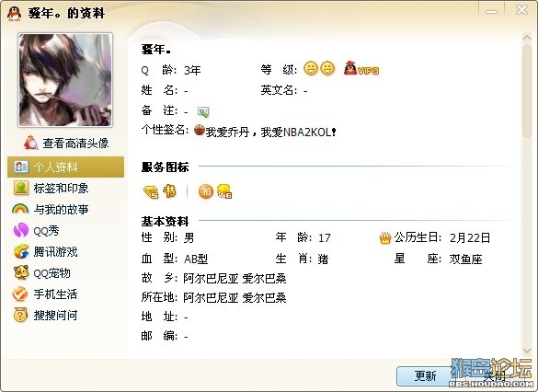Click the yellow lightbulb level 6 icon
The height and width of the screenshot is (392, 538).
click(224, 191)
